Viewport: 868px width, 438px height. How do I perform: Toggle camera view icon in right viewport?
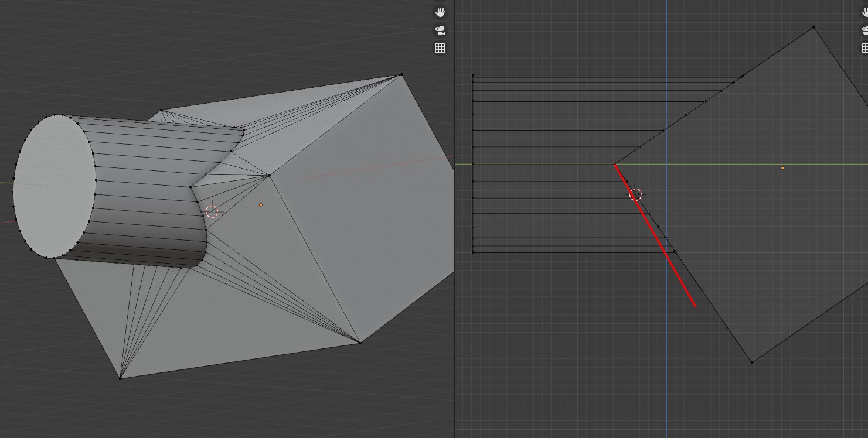[864, 30]
